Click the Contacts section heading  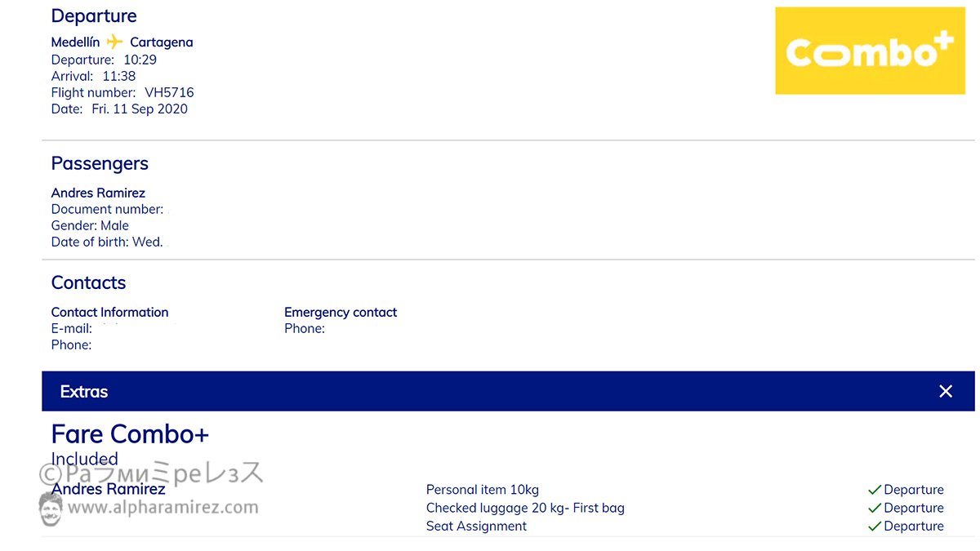[x=88, y=282]
